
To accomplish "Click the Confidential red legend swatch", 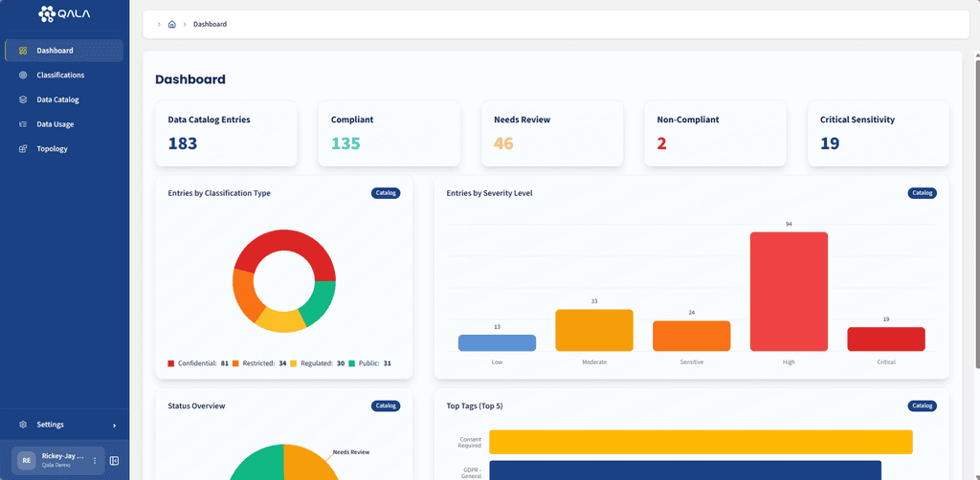I will pyautogui.click(x=171, y=363).
